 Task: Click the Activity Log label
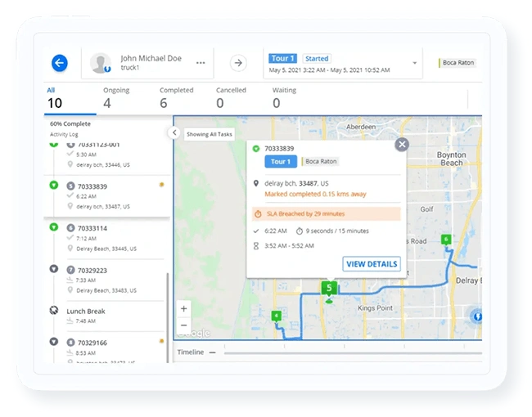[x=64, y=135]
